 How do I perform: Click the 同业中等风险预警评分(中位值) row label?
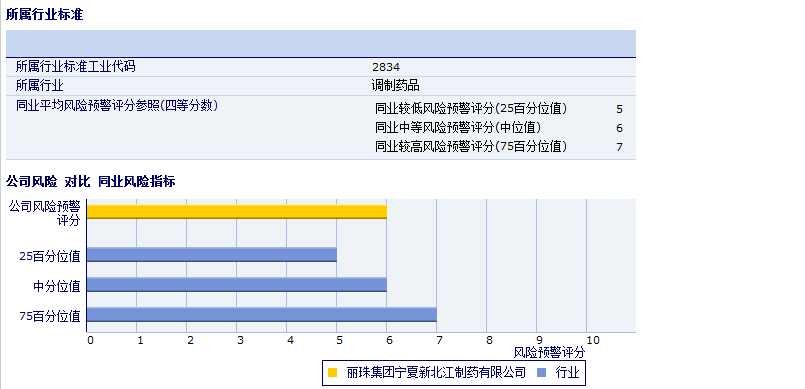pyautogui.click(x=458, y=128)
